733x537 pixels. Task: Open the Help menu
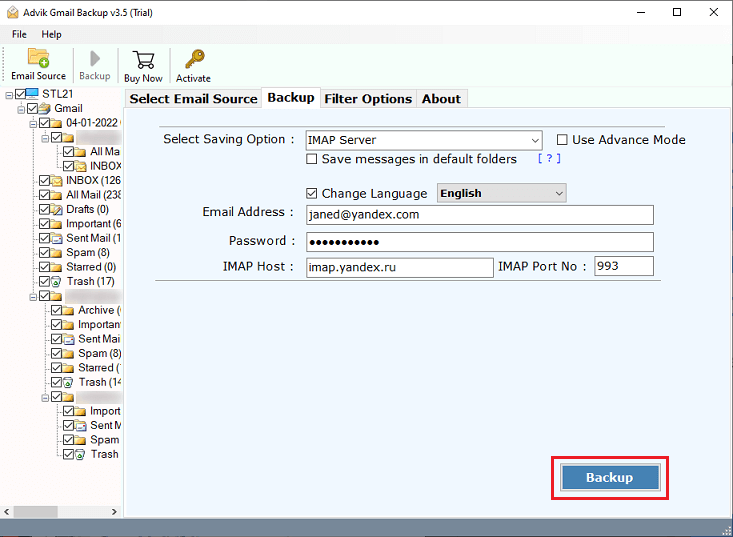51,34
